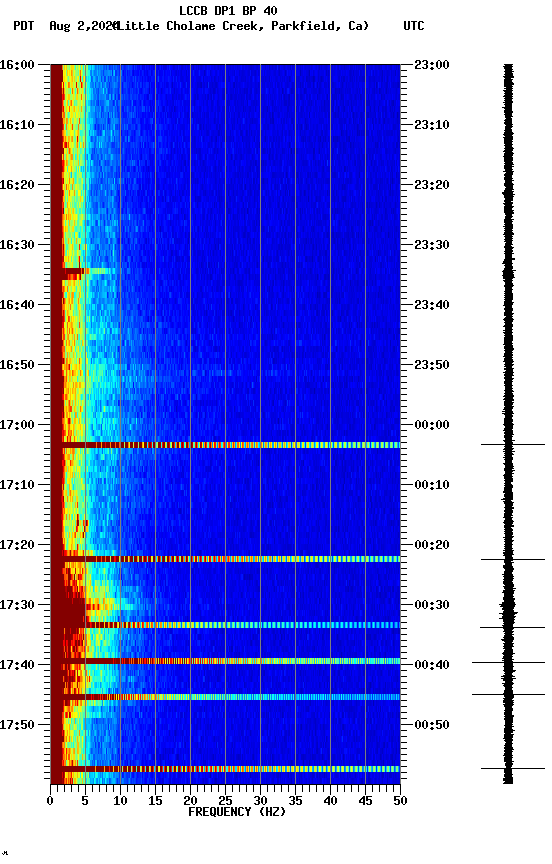Click the title text 'LCCB DP1 BP 40'

point(228,10)
